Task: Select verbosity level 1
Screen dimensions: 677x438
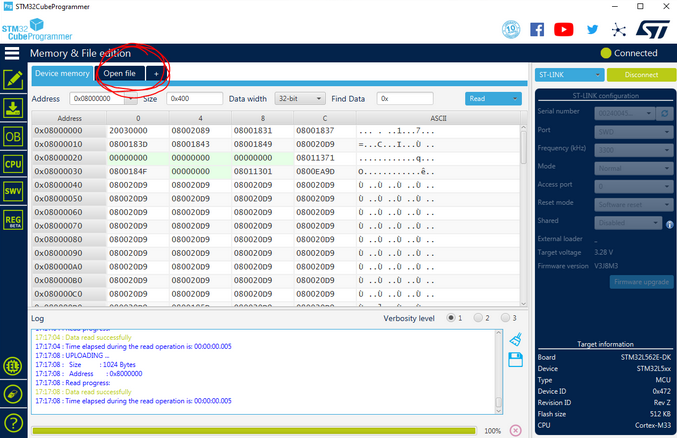Action: point(451,318)
